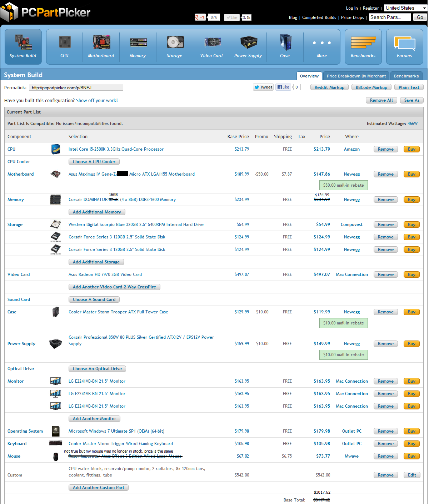Click Edit for the Custom part row
This screenshot has width=429, height=504.
[x=412, y=475]
